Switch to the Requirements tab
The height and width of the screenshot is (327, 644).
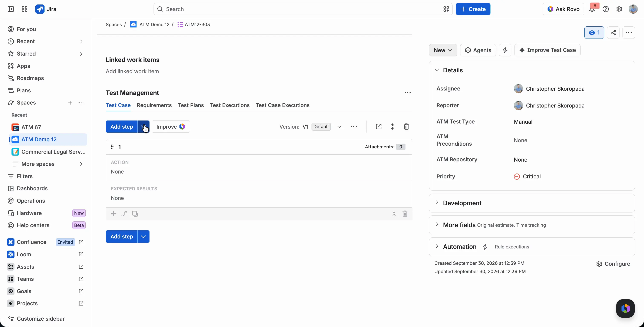point(154,105)
